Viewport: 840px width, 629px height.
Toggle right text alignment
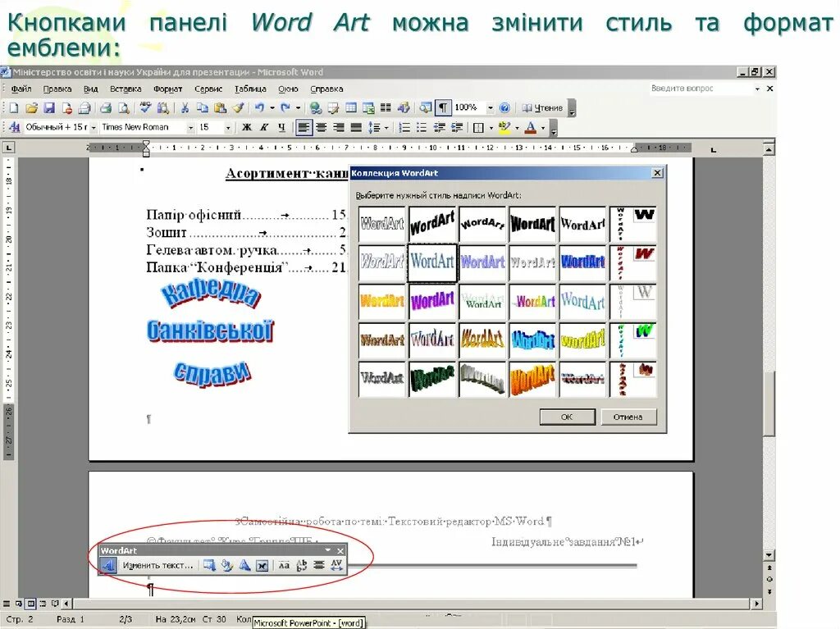pyautogui.click(x=339, y=127)
